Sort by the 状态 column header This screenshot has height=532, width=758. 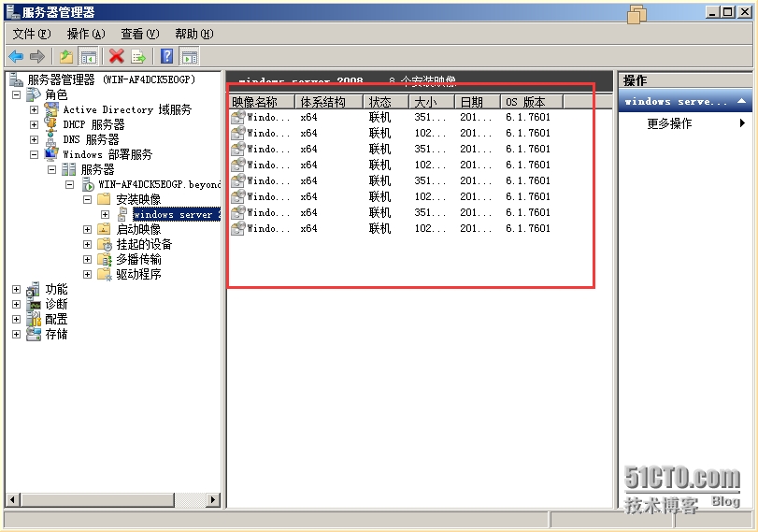coord(387,102)
